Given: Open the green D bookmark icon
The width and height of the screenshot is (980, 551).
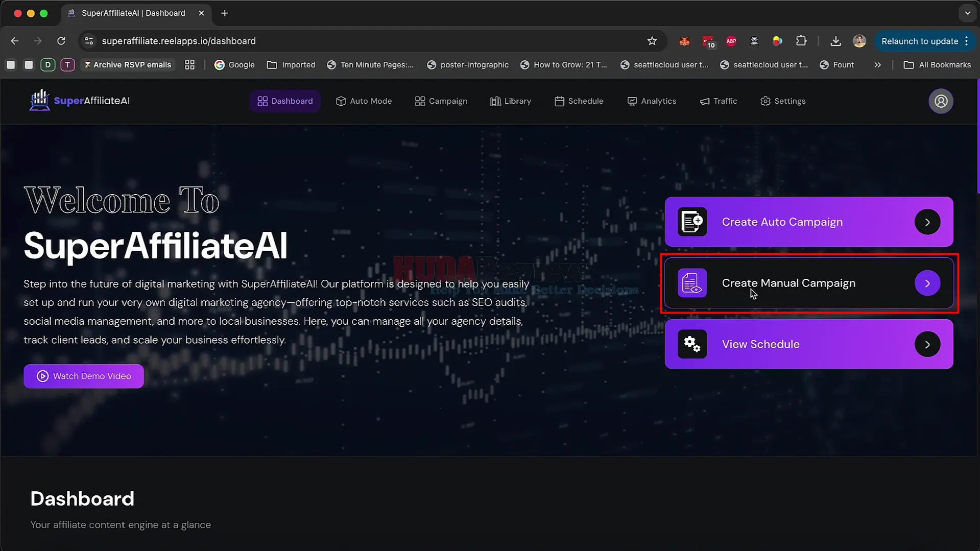Looking at the screenshot, I should click(48, 65).
